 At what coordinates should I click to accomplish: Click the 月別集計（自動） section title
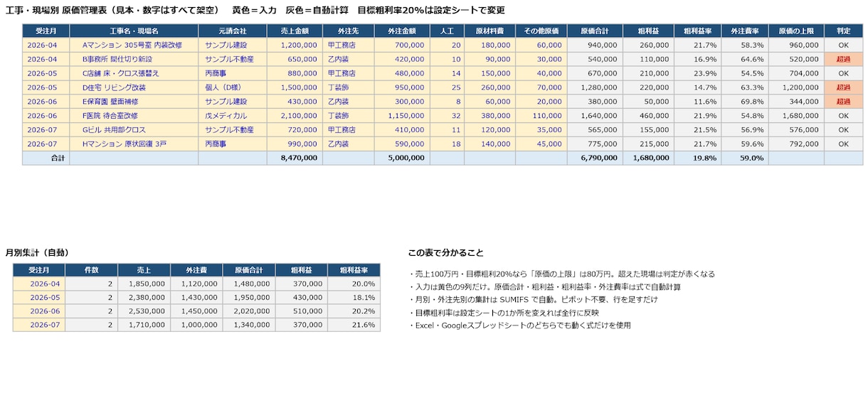pyautogui.click(x=37, y=252)
